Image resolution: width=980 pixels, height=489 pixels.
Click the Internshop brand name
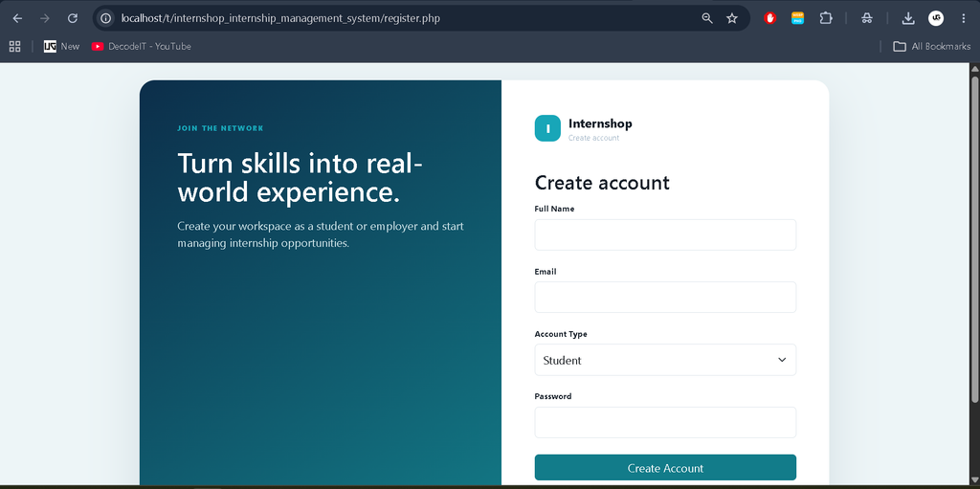coord(600,123)
